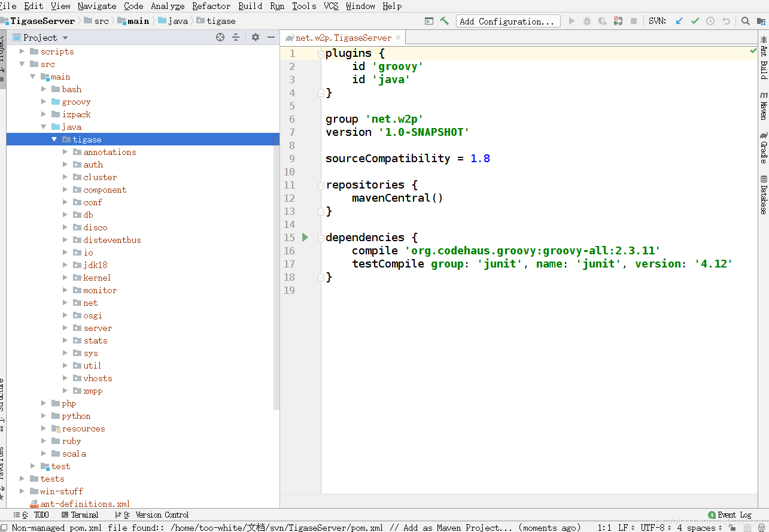Open the Refactor menu
Image resolution: width=769 pixels, height=532 pixels.
[x=211, y=6]
